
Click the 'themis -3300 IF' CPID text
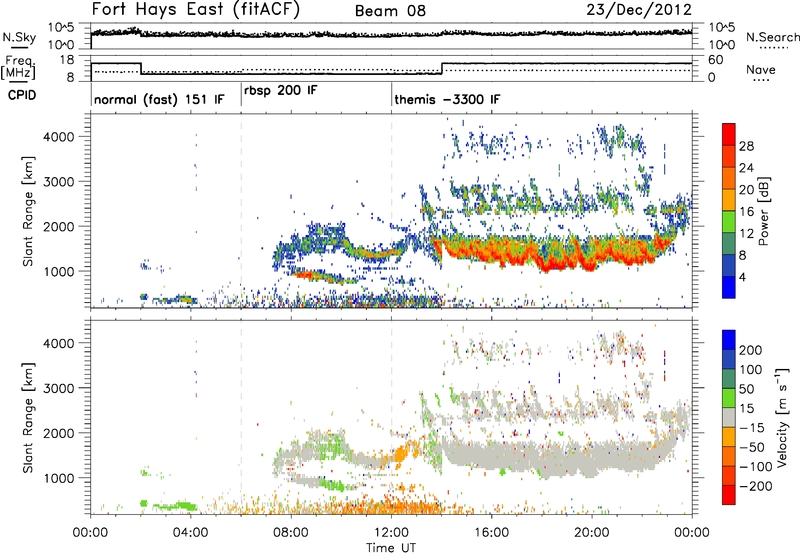click(x=447, y=99)
